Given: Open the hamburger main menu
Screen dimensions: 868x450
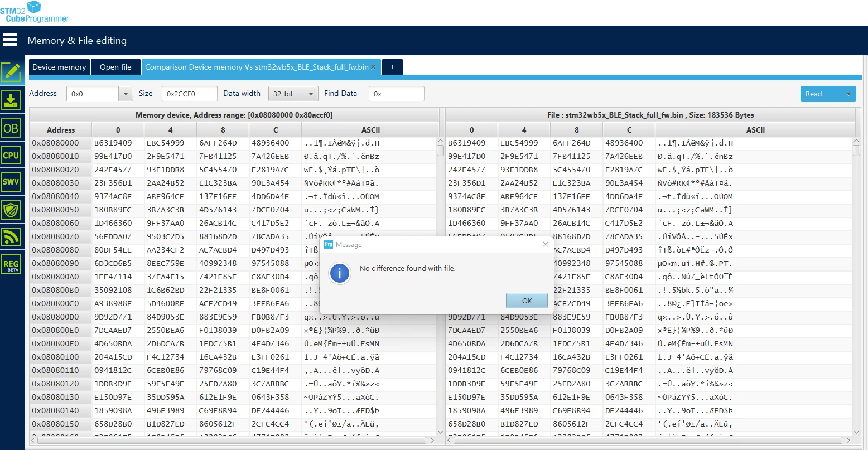Looking at the screenshot, I should click(10, 40).
